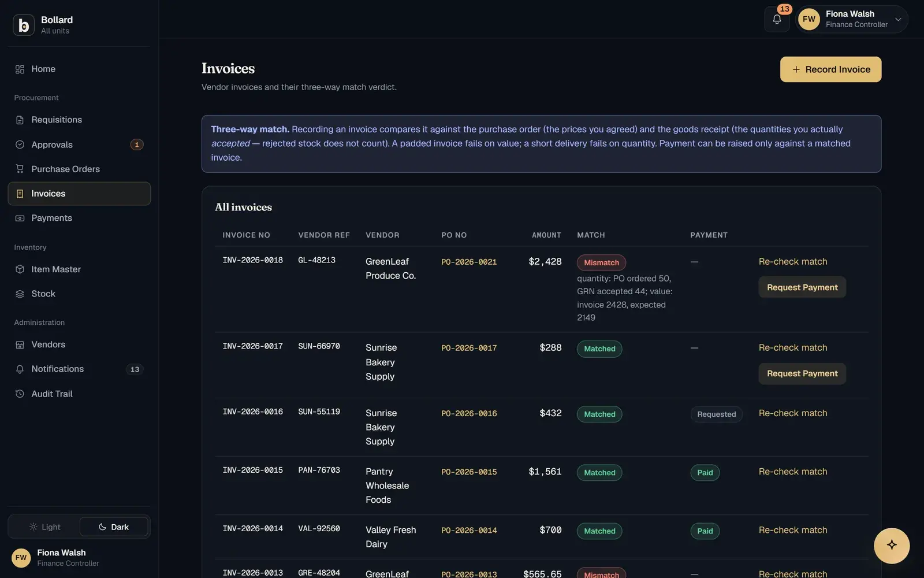Open purchase order PO-2026-0021 link
924x578 pixels.
point(469,262)
